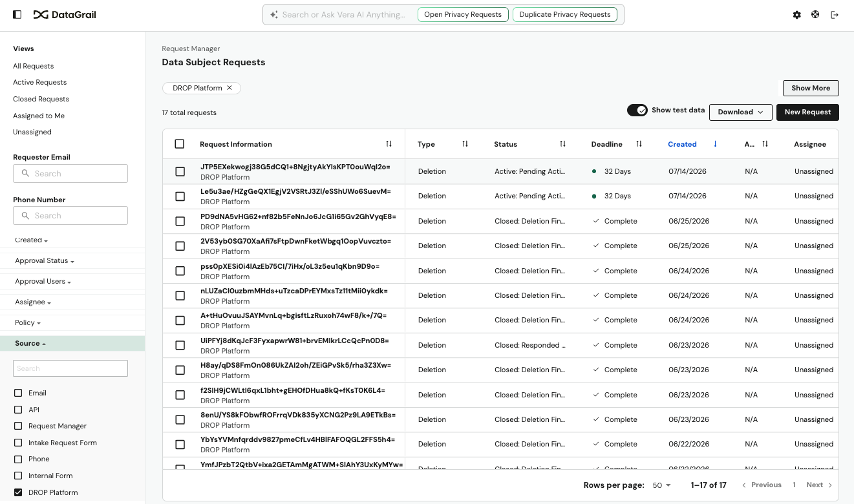Click the logout icon
Screen dimensions: 854x504
[835, 15]
